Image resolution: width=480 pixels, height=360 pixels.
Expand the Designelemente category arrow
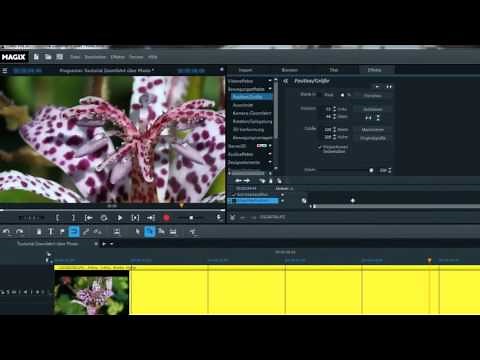pos(270,162)
